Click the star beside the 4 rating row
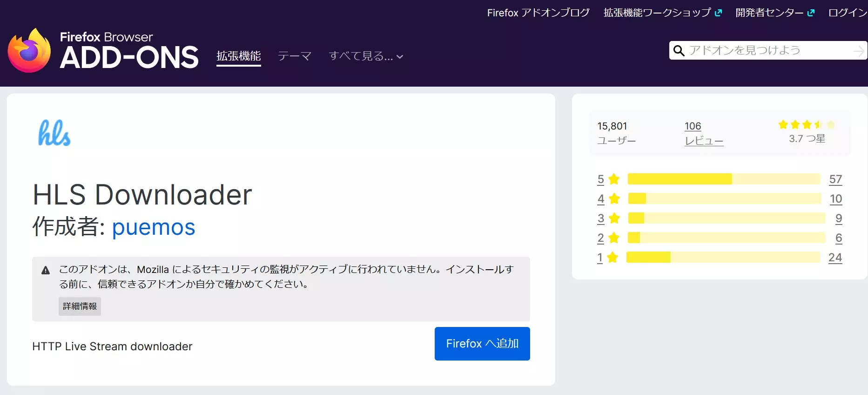Screen dimensions: 868x395 [x=614, y=198]
